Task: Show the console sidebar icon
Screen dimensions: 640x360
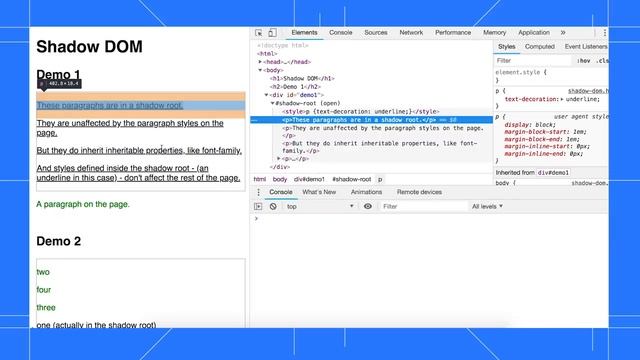Action: [x=258, y=207]
